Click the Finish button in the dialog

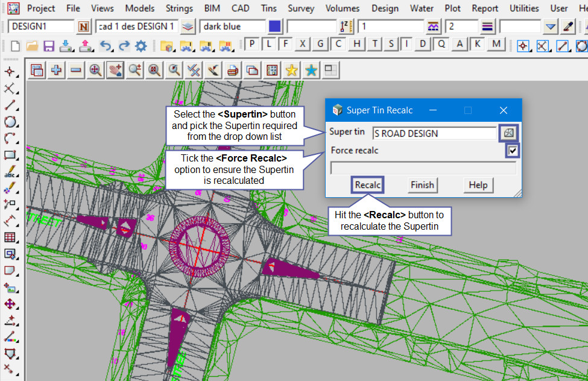(x=422, y=185)
